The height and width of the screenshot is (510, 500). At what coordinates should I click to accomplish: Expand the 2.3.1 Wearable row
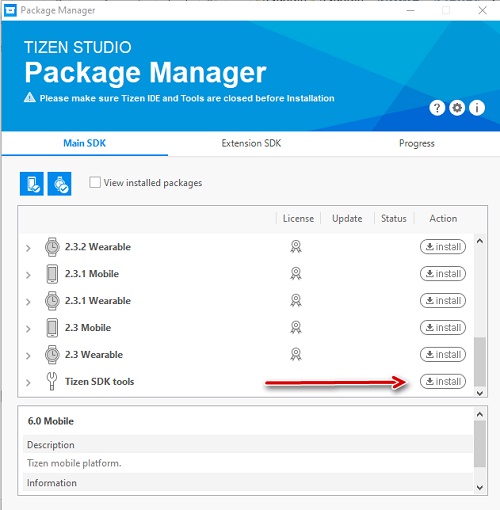[28, 302]
